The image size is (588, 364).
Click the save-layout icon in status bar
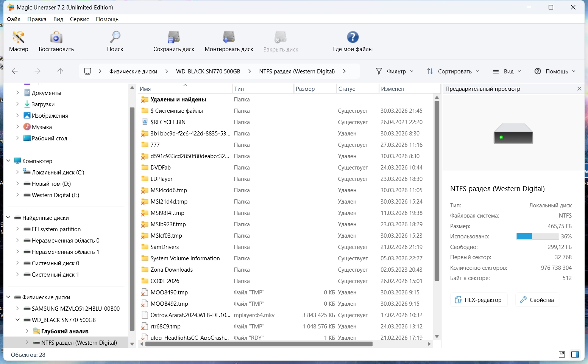[562, 355]
